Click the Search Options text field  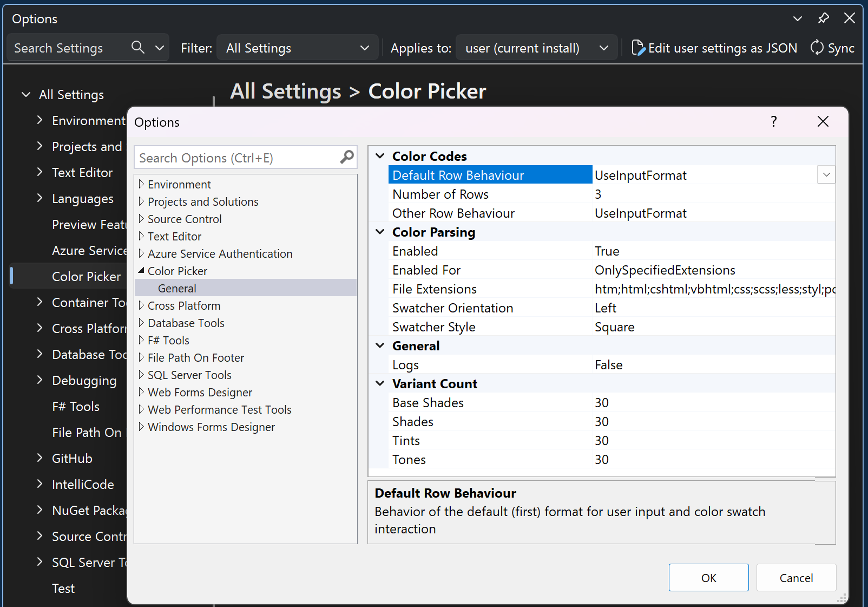235,158
